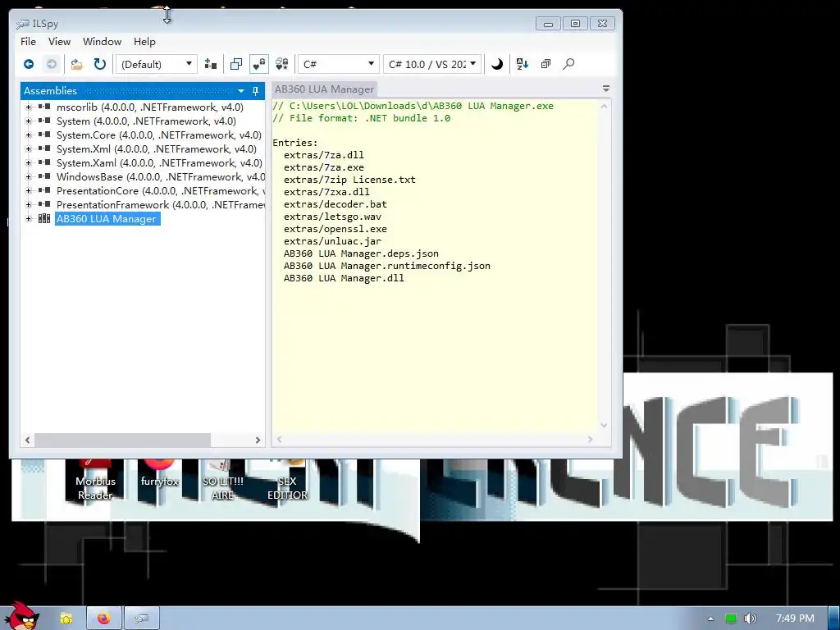
Task: Click the AB360 LUA Manager bundle icon
Action: tap(44, 218)
